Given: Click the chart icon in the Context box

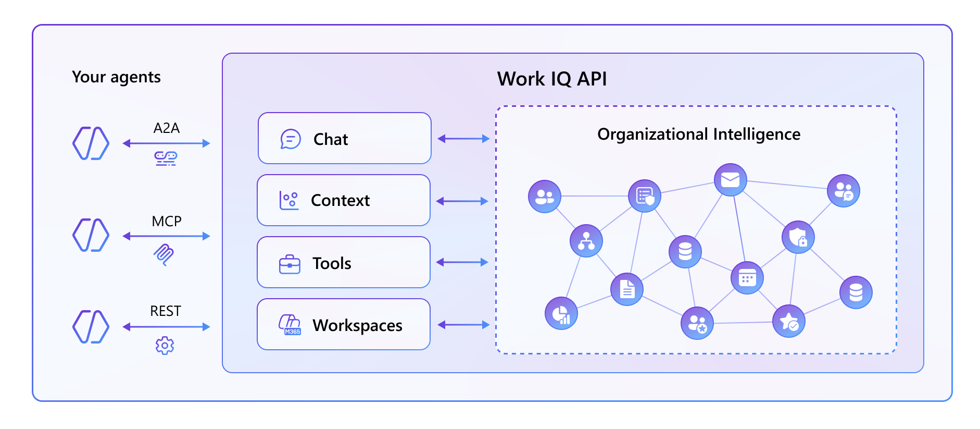Looking at the screenshot, I should pyautogui.click(x=289, y=201).
